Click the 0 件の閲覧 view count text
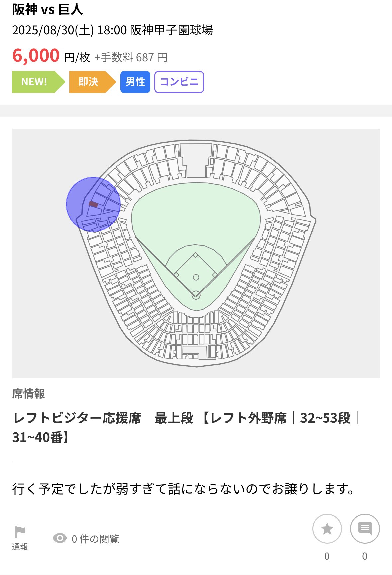392x575 pixels. point(95,539)
